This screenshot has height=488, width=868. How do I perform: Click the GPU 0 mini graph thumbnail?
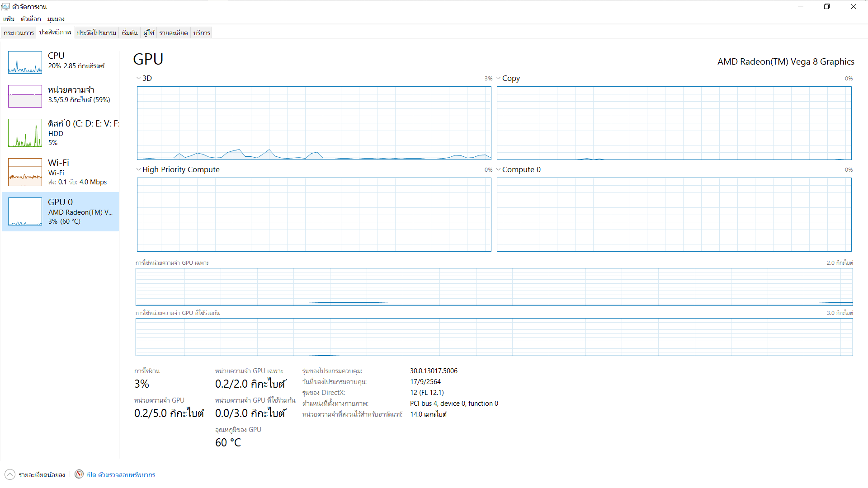coord(25,211)
